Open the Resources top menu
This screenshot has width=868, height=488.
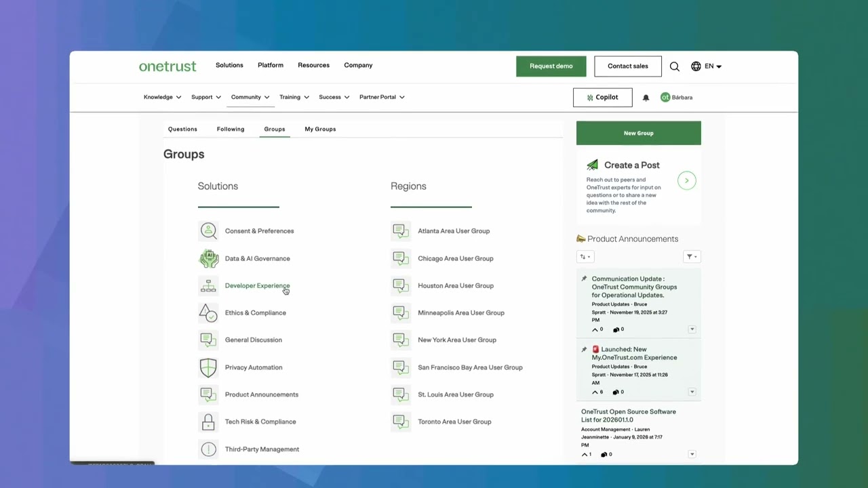[313, 65]
